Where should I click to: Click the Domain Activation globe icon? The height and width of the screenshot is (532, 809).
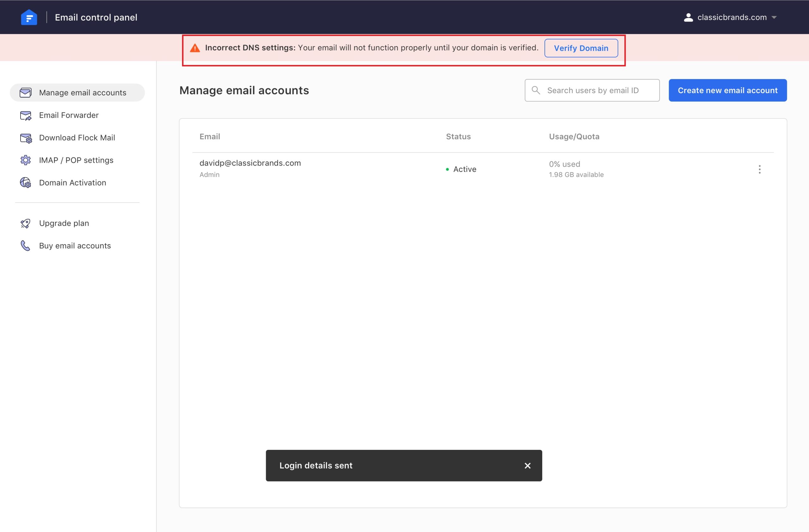[x=26, y=183]
